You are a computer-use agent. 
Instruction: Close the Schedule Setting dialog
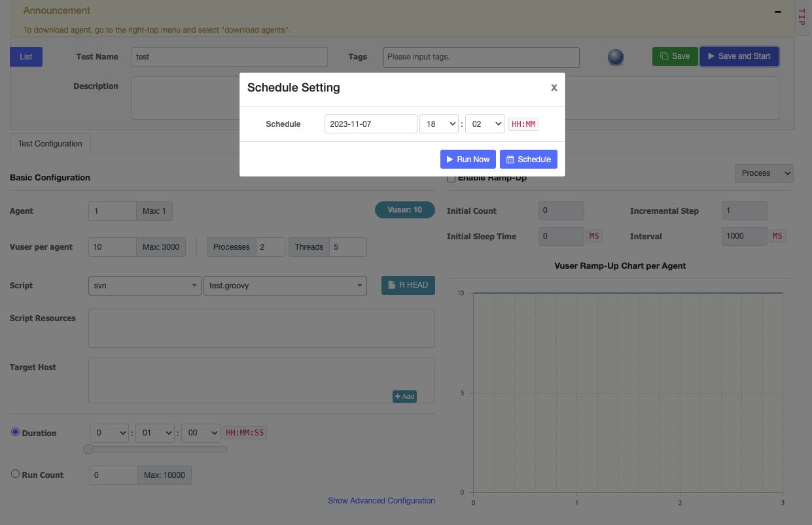[x=554, y=88]
